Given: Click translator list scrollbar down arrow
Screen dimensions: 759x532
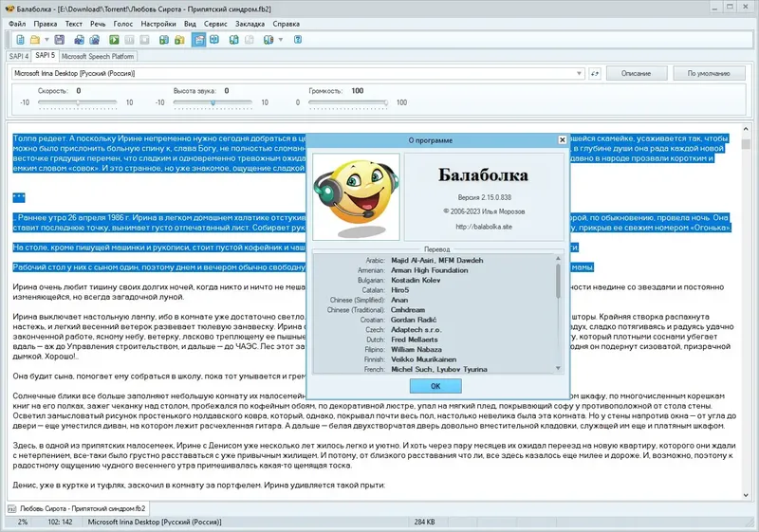Looking at the screenshot, I should (x=558, y=368).
